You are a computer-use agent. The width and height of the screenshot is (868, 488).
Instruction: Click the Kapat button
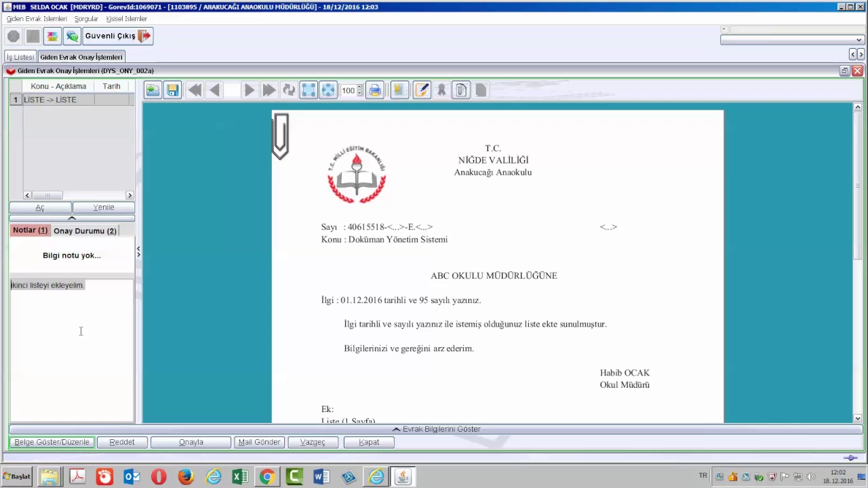pos(369,442)
